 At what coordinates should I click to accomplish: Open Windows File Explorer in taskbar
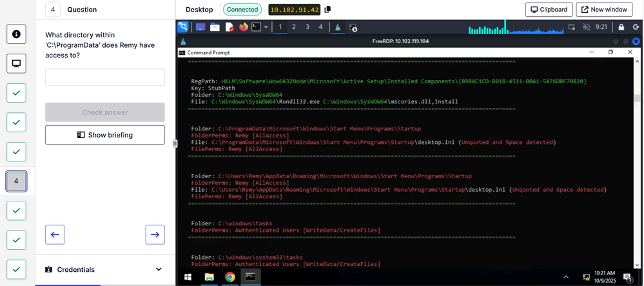[209, 277]
